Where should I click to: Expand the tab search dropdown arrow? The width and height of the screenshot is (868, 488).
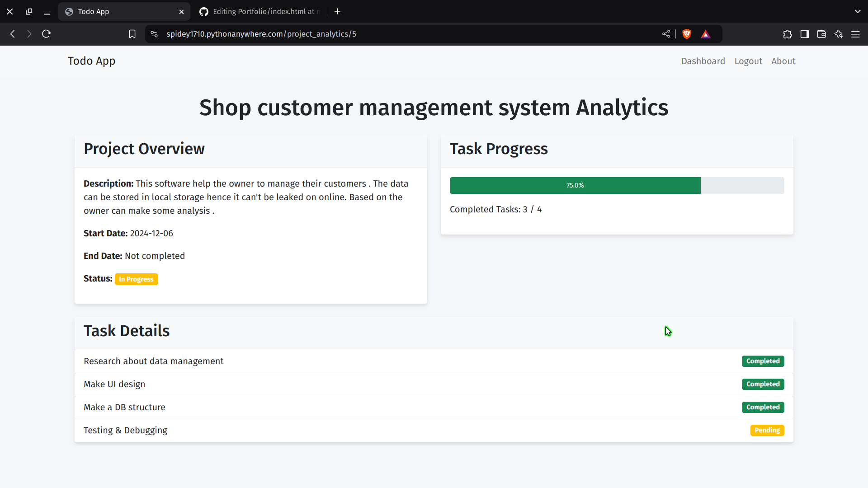(858, 11)
